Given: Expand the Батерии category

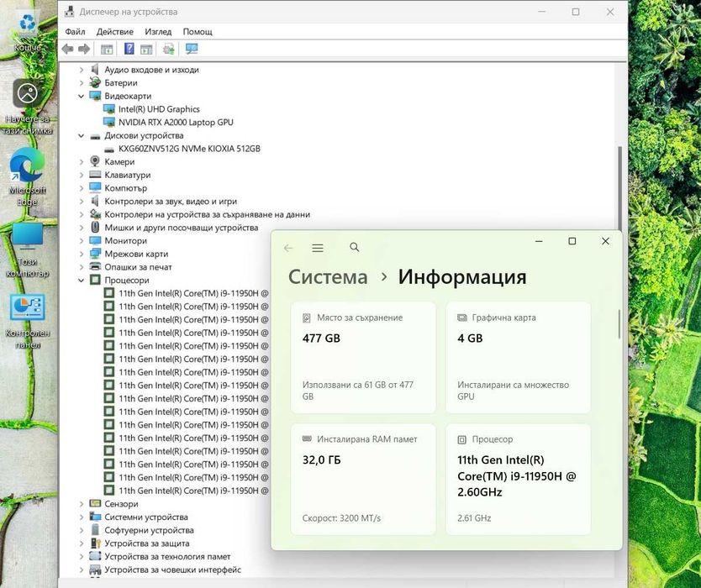Looking at the screenshot, I should (x=81, y=83).
